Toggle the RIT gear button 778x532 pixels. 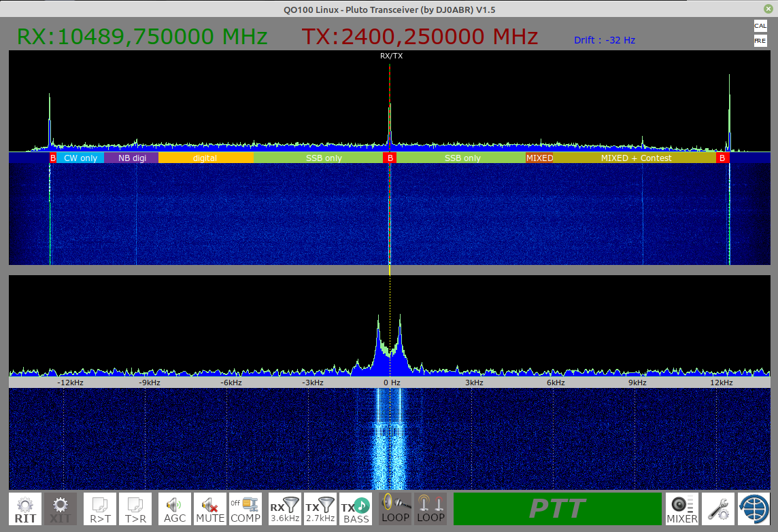coord(25,510)
